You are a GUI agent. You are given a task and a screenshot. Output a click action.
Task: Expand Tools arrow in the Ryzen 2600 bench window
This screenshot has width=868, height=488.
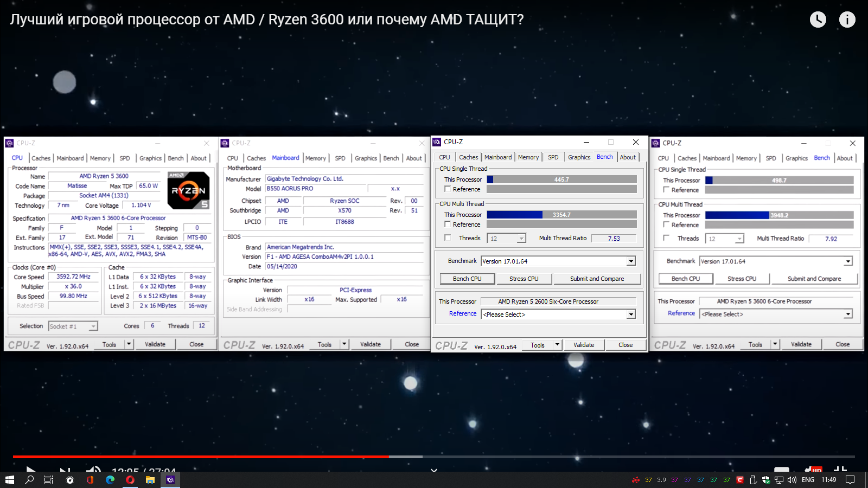pyautogui.click(x=557, y=345)
